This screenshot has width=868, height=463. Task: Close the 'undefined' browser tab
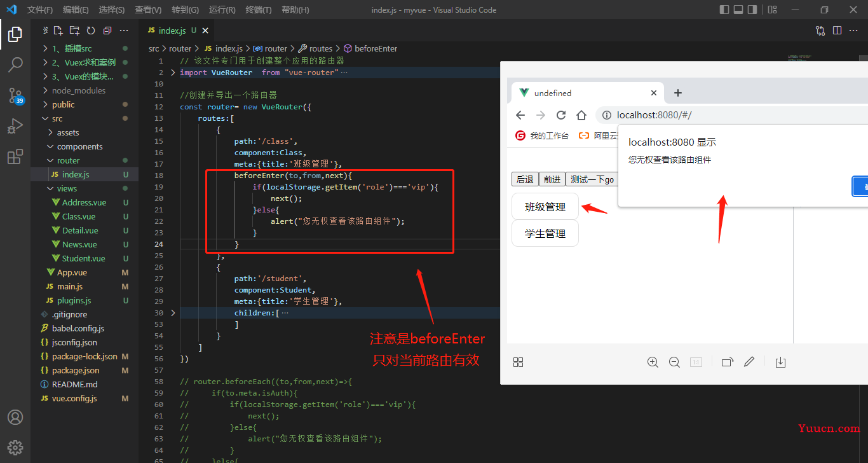click(x=654, y=93)
